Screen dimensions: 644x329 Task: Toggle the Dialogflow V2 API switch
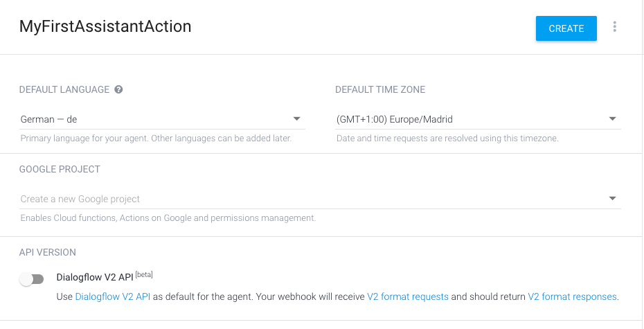pyautogui.click(x=32, y=280)
